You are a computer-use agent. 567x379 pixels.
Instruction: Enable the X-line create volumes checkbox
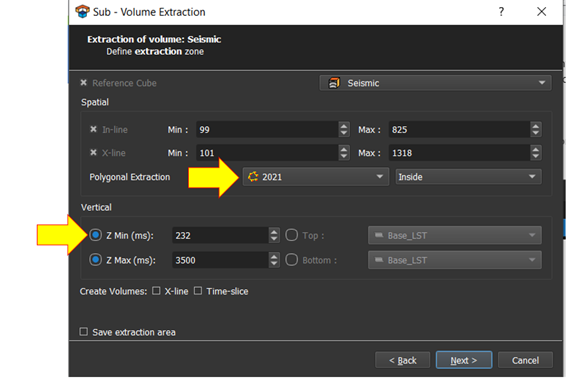tap(156, 291)
